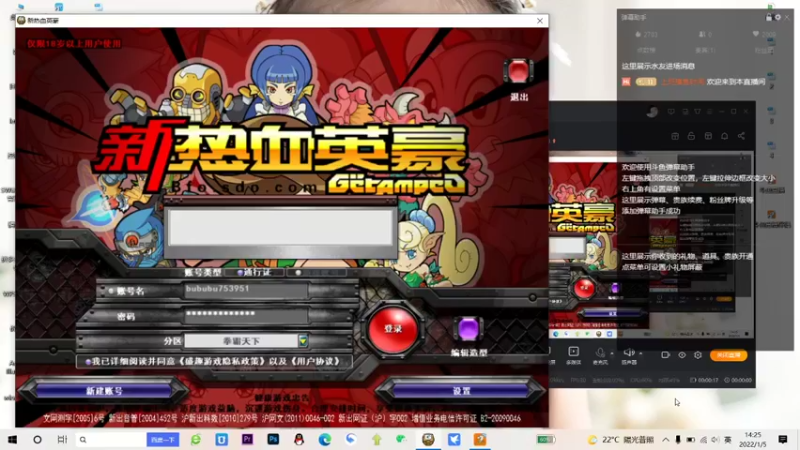Click the taskbar search box
The image size is (800, 450).
[x=110, y=439]
